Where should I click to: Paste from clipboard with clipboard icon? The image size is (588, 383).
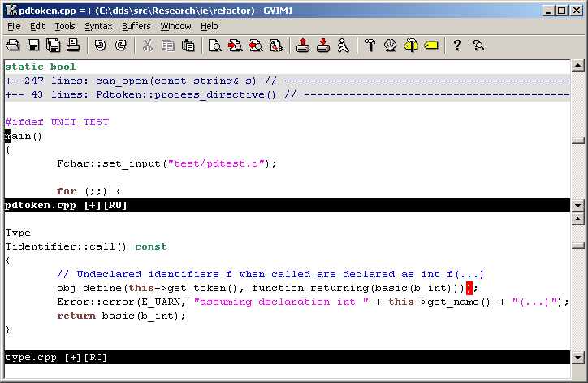coord(188,46)
